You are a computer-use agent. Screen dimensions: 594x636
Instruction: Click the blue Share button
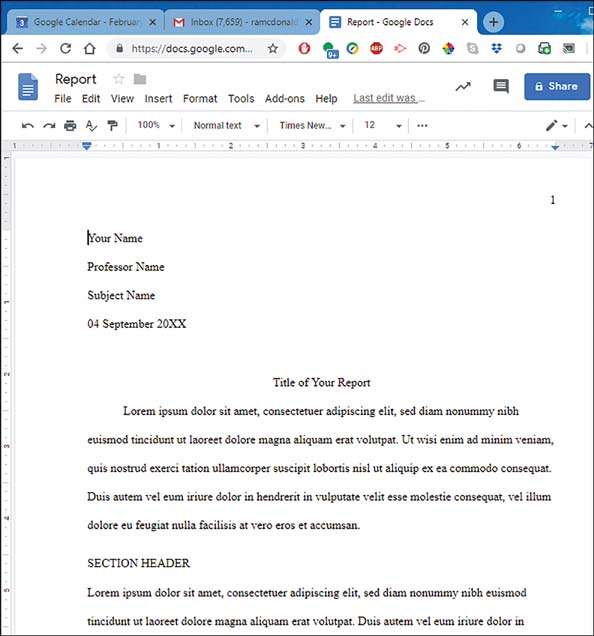[557, 86]
